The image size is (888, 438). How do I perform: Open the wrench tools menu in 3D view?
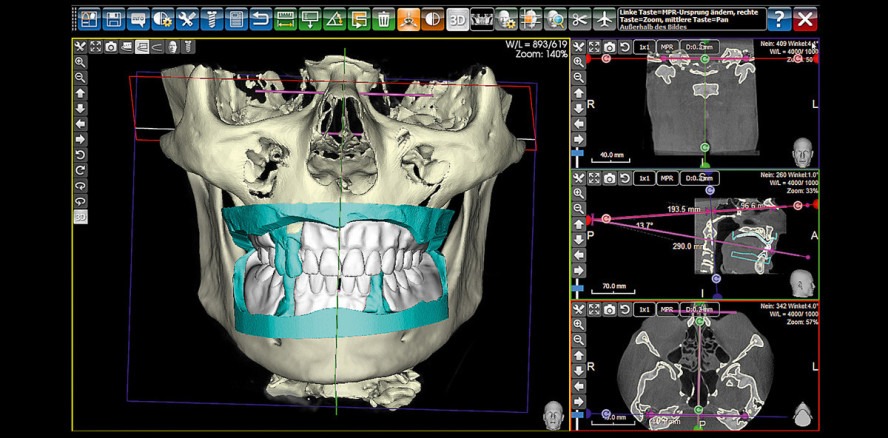click(x=80, y=47)
